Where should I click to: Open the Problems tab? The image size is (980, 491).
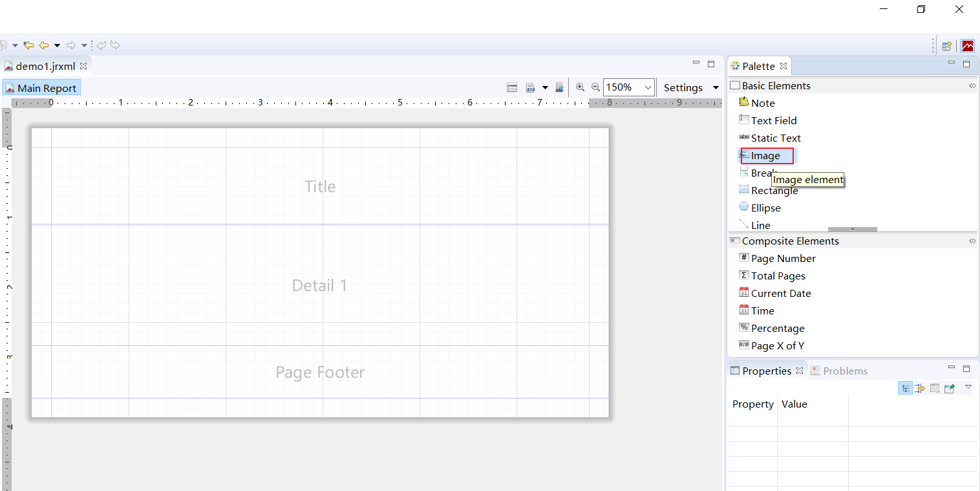point(839,371)
